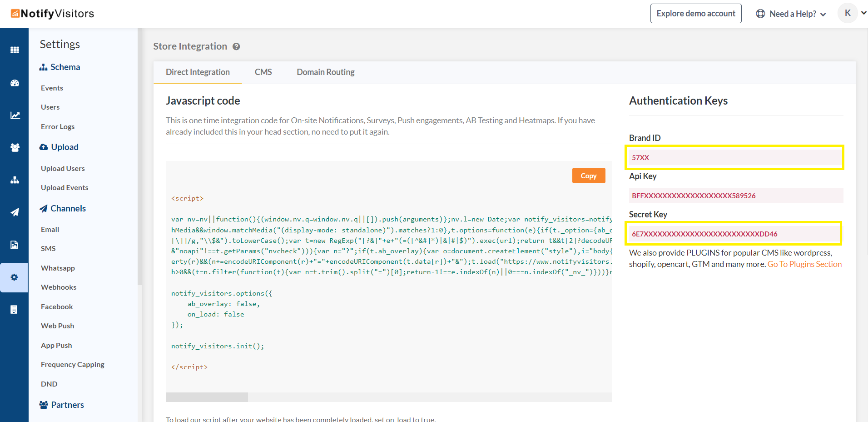The width and height of the screenshot is (868, 422).
Task: Switch to the Direct Integration tab
Action: click(x=198, y=72)
